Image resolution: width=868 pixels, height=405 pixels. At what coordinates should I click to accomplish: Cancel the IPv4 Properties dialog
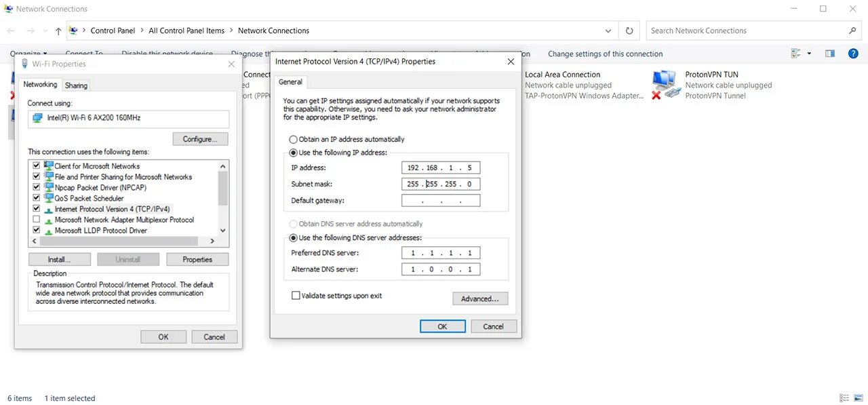[x=493, y=326]
